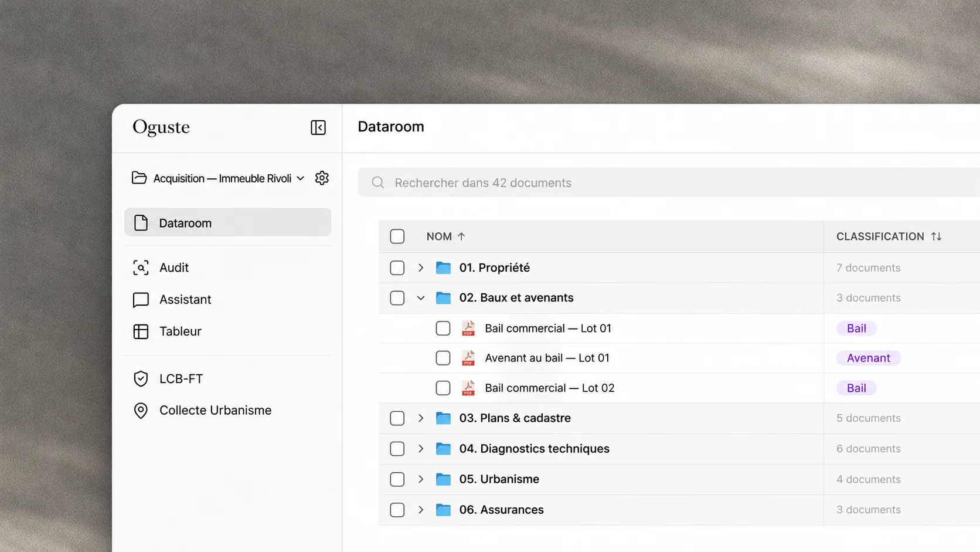This screenshot has height=552, width=980.
Task: Sort by name using NOM arrow icon
Action: [461, 236]
